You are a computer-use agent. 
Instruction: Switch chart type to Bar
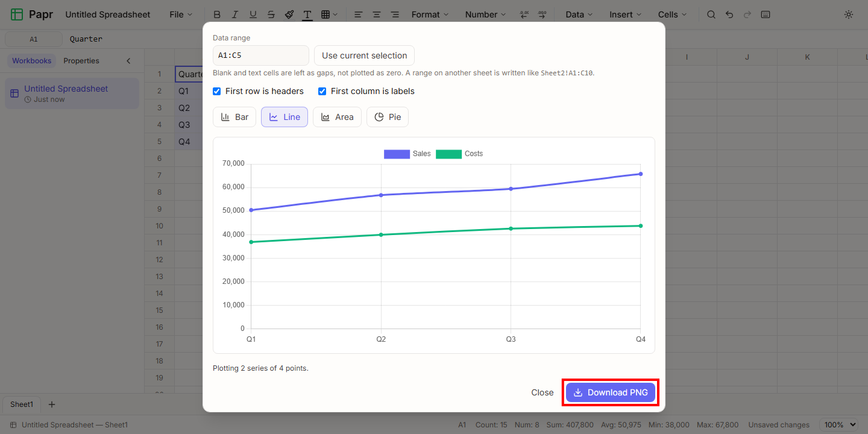pyautogui.click(x=234, y=117)
